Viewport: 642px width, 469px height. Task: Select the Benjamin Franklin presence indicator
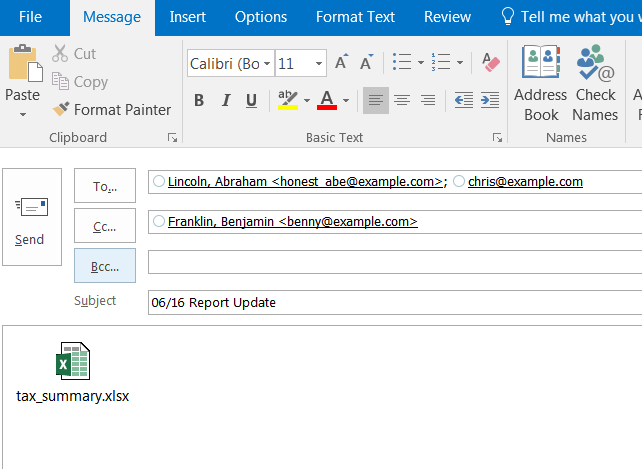tap(159, 221)
